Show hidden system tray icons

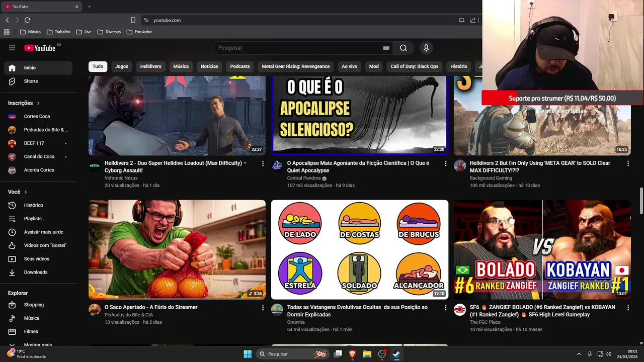coord(579,354)
